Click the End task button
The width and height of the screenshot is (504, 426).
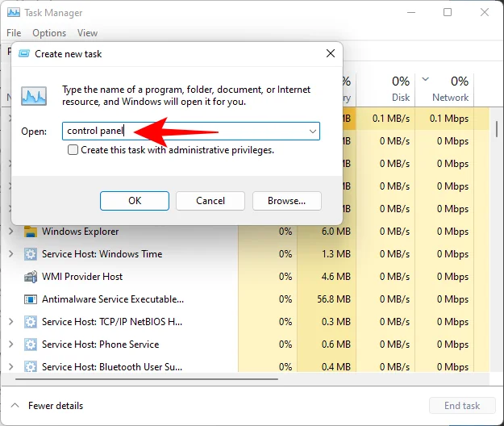[x=462, y=406]
